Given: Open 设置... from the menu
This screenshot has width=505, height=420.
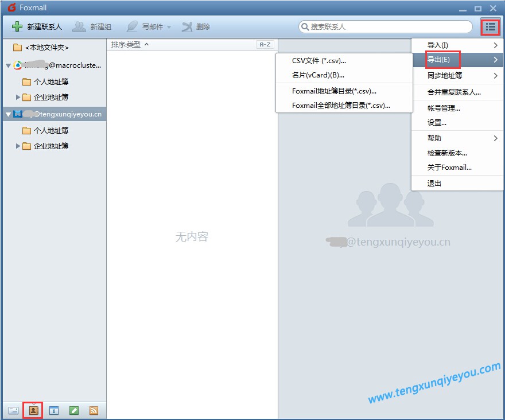Looking at the screenshot, I should pos(457,123).
